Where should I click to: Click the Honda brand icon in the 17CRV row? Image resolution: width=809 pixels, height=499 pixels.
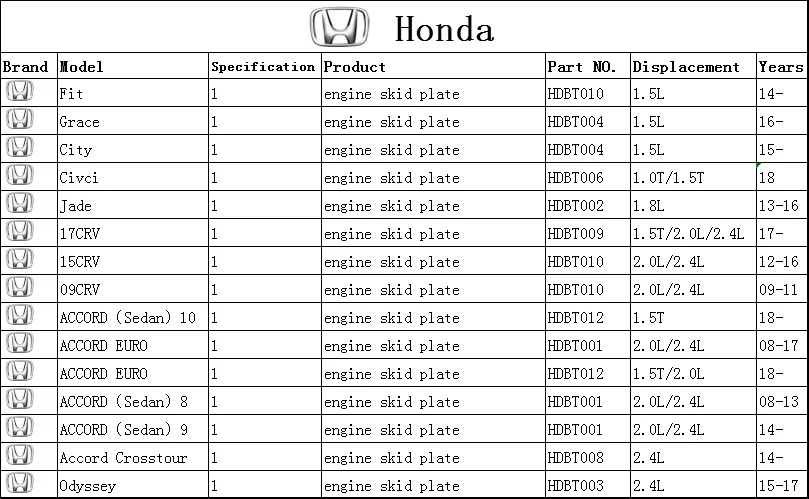point(19,232)
